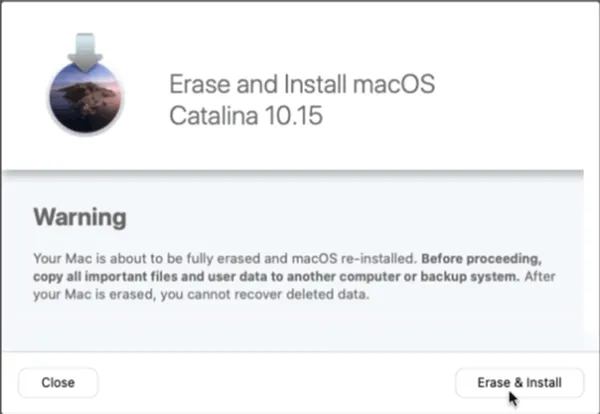600x414 pixels.
Task: Click the "your Mac is erased," phrase
Action: coord(95,295)
